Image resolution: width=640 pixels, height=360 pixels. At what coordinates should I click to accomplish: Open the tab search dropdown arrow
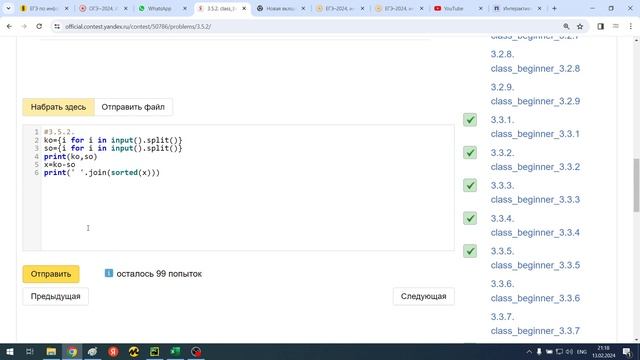[x=8, y=8]
